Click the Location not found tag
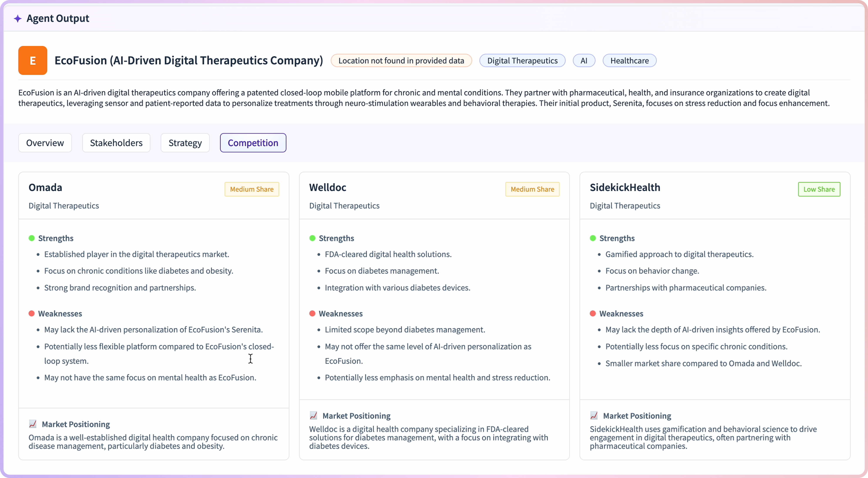The width and height of the screenshot is (868, 478). 401,61
